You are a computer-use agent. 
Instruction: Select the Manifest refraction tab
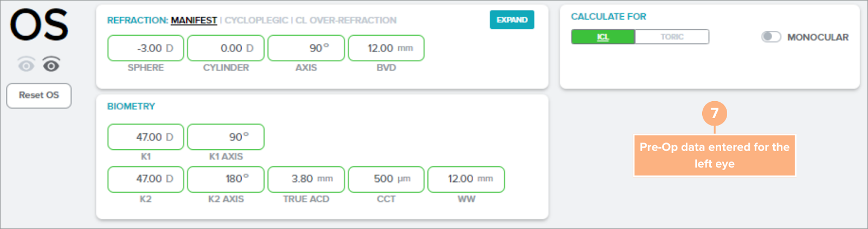click(x=193, y=21)
